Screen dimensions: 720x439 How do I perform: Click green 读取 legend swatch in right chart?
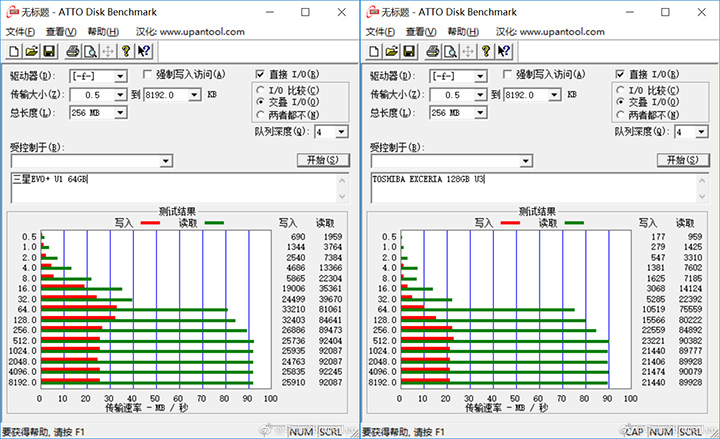point(574,223)
